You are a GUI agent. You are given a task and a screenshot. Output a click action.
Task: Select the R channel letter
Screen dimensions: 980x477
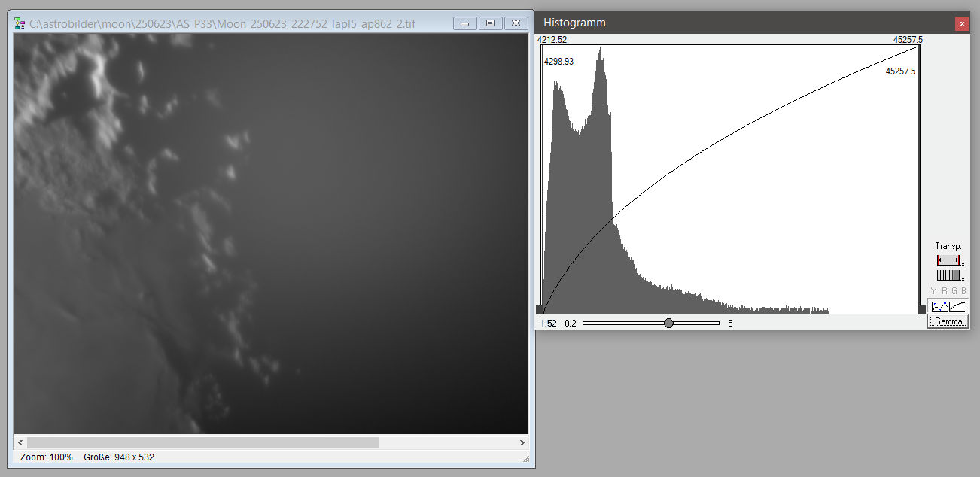click(944, 291)
